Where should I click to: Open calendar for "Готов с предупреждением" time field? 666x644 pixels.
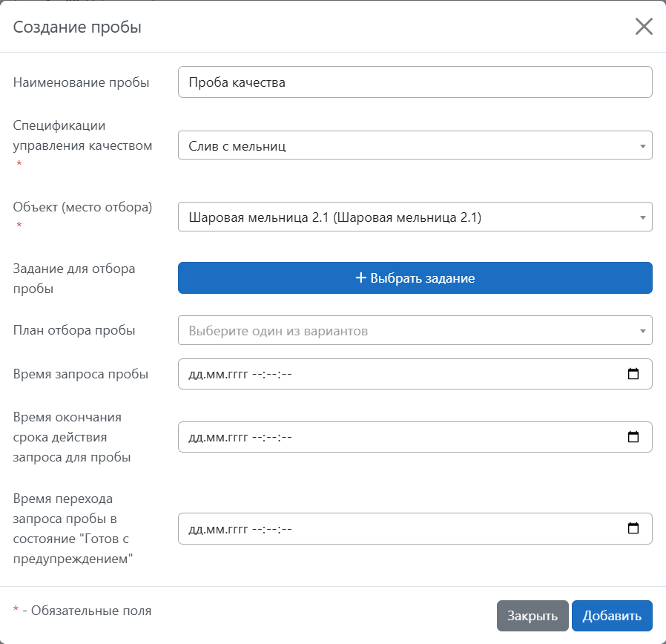pos(633,529)
